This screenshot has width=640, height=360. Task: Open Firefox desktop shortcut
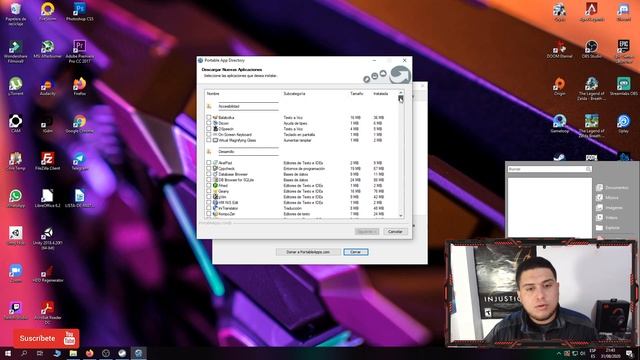(80, 86)
